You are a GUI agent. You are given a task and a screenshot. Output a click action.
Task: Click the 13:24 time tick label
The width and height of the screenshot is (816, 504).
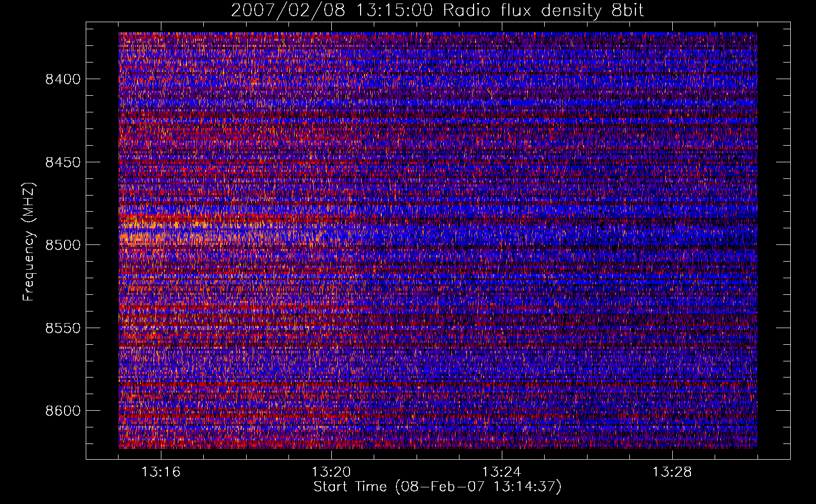click(x=502, y=472)
